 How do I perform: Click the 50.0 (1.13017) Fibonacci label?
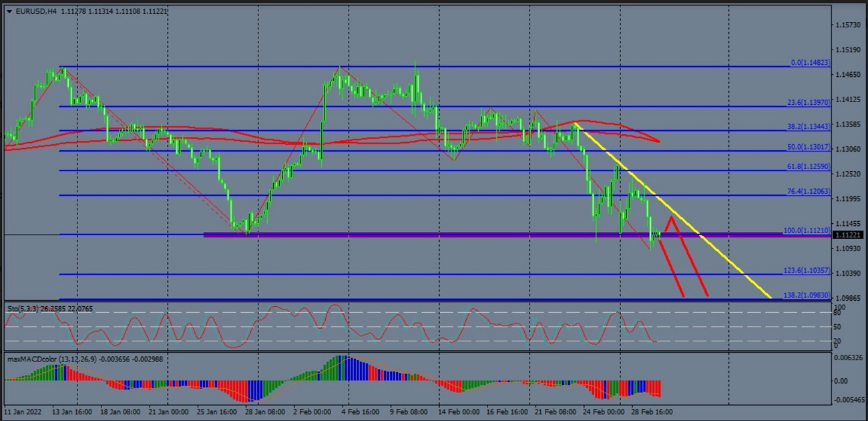tap(809, 147)
